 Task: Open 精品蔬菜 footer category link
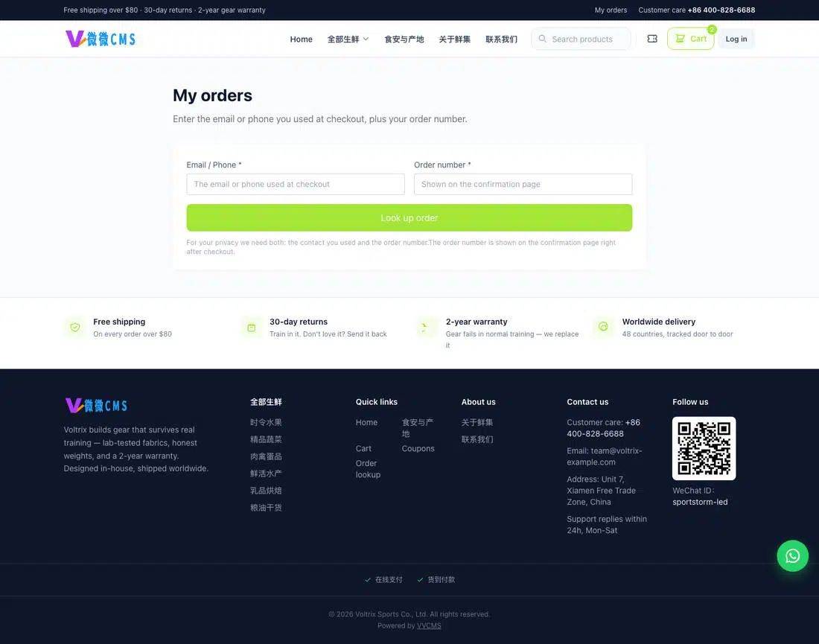click(266, 440)
